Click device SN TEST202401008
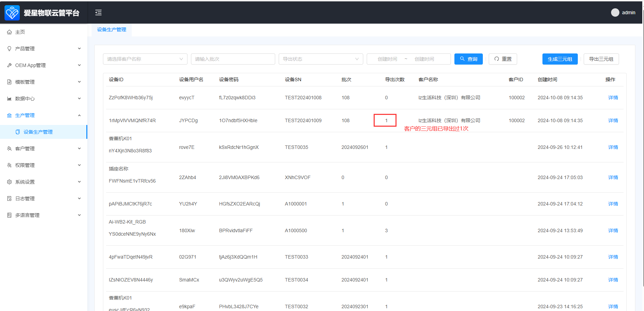 [x=303, y=98]
